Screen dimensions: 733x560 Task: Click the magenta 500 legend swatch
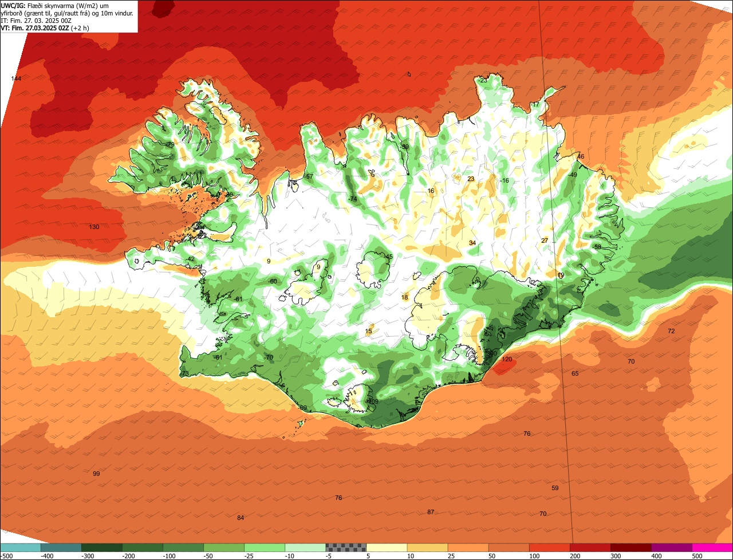tap(712, 547)
